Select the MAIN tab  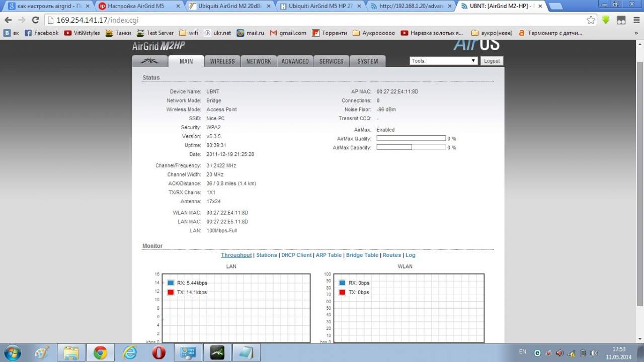[186, 61]
